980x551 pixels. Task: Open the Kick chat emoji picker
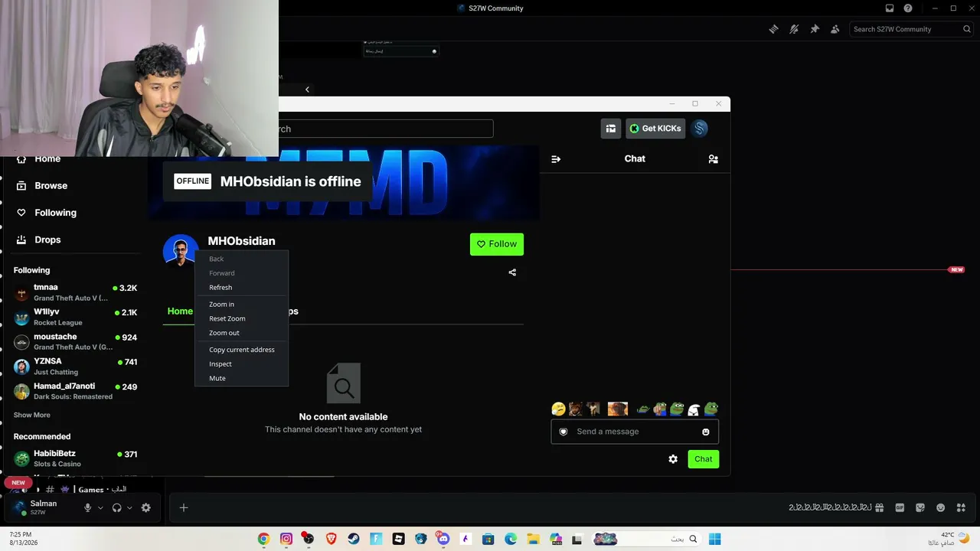click(705, 432)
